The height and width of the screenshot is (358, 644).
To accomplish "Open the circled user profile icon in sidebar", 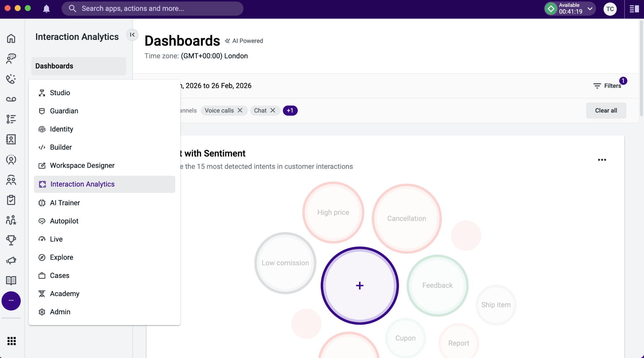I will 11,160.
